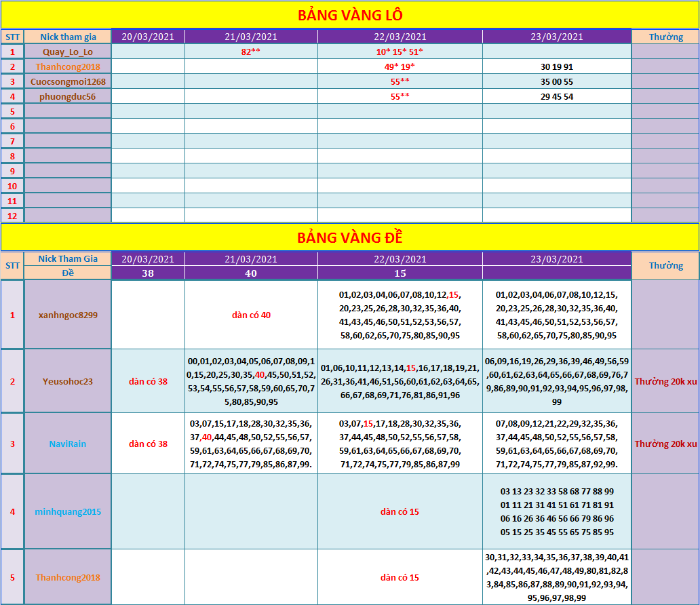Select the cell showing "30 19 91"

557,66
